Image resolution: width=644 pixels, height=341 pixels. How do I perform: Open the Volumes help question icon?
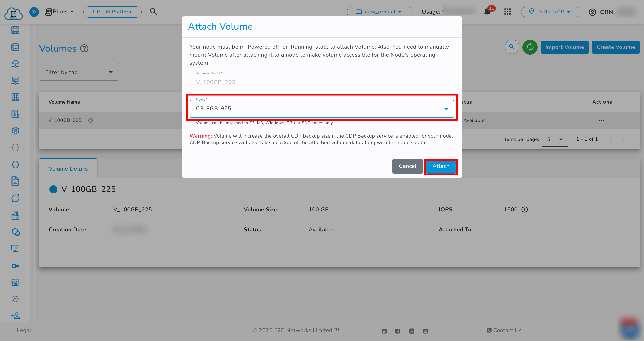[x=84, y=48]
